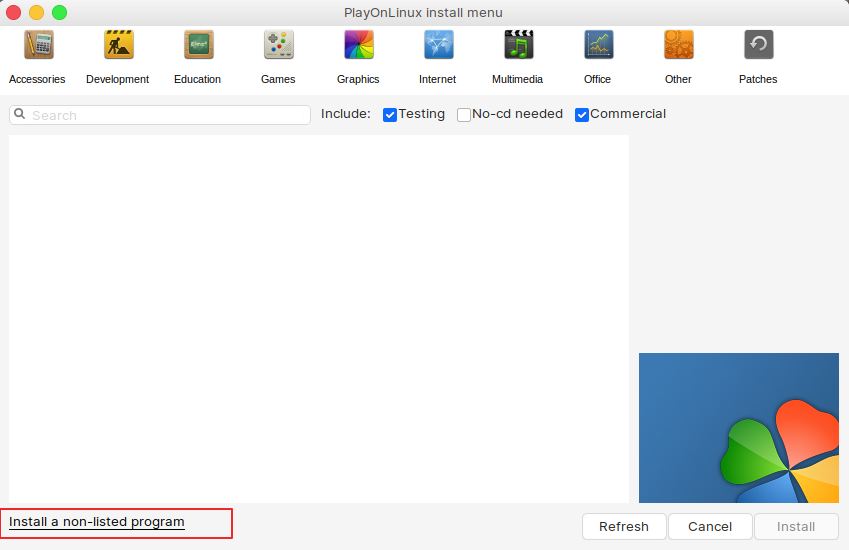
Task: Click the Refresh button
Action: coord(624,527)
